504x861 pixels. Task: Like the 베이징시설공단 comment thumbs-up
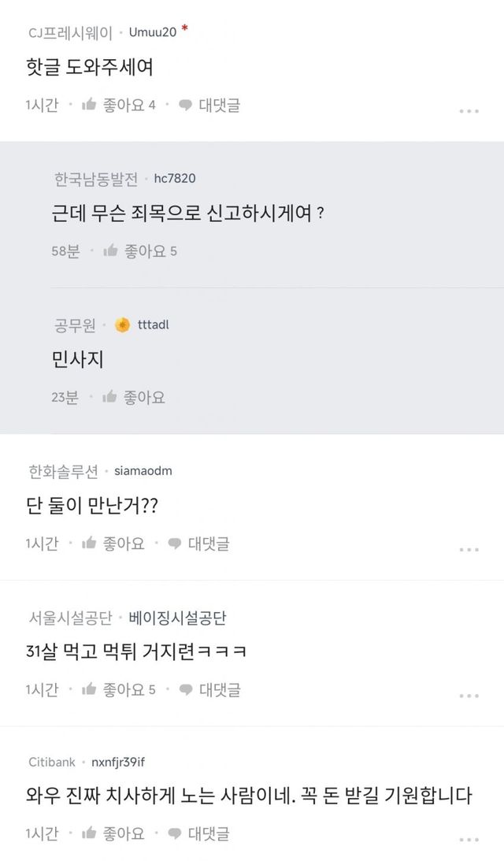89,689
